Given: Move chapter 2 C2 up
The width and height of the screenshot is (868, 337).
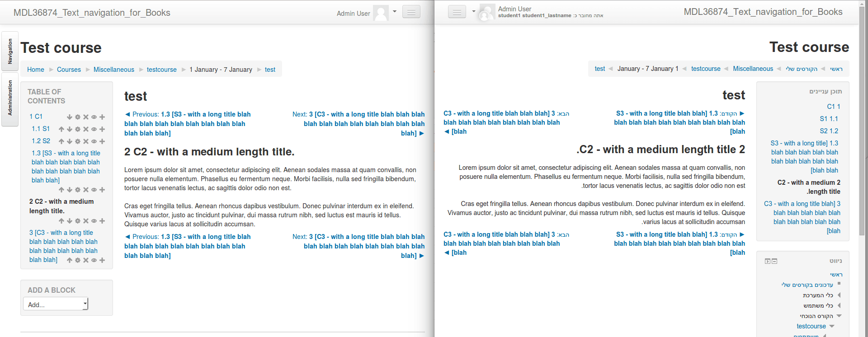Looking at the screenshot, I should pyautogui.click(x=61, y=221).
